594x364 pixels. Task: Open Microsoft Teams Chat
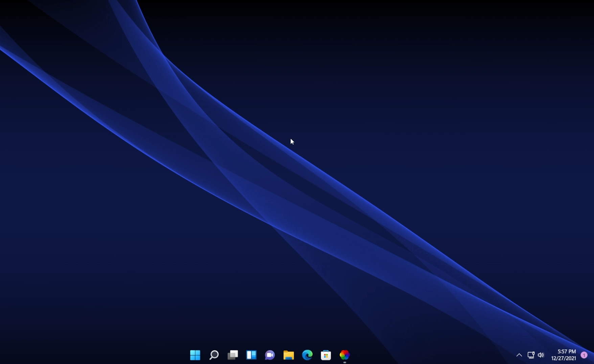(270, 355)
